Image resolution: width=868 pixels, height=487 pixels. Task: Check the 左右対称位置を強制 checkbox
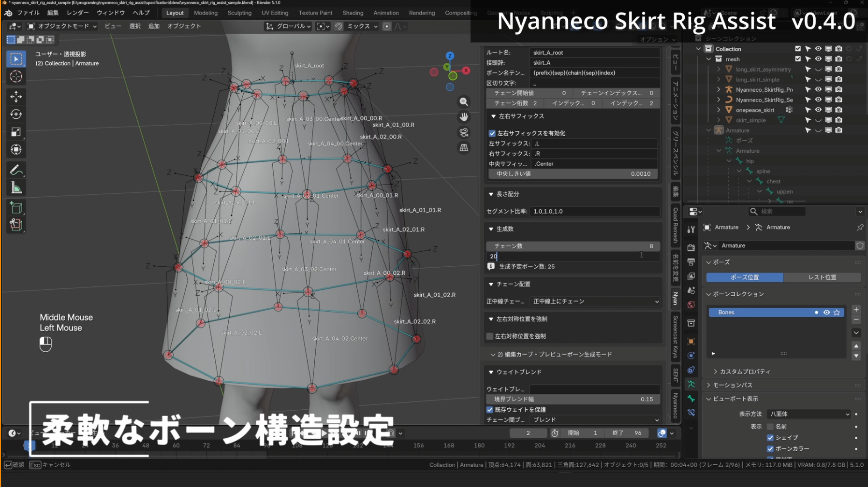pyautogui.click(x=490, y=336)
